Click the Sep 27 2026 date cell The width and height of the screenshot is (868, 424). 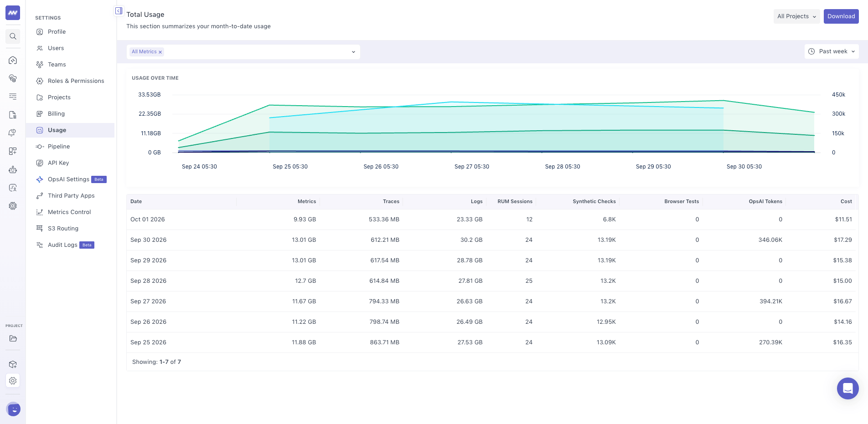[x=148, y=301]
